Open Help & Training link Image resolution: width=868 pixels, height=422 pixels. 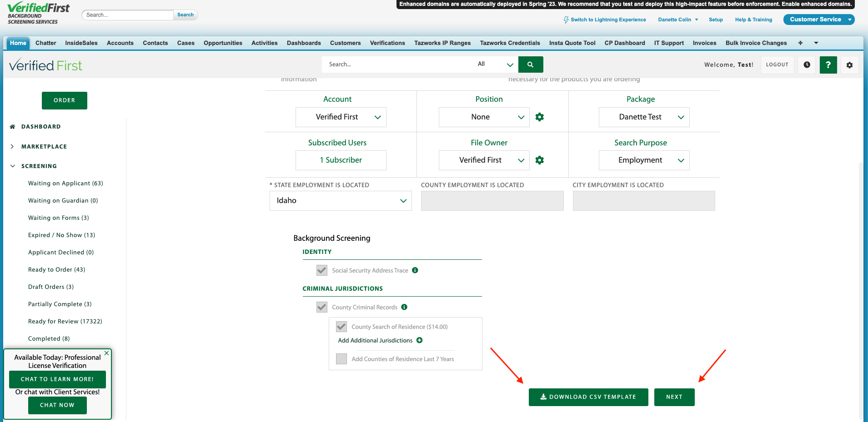point(753,20)
